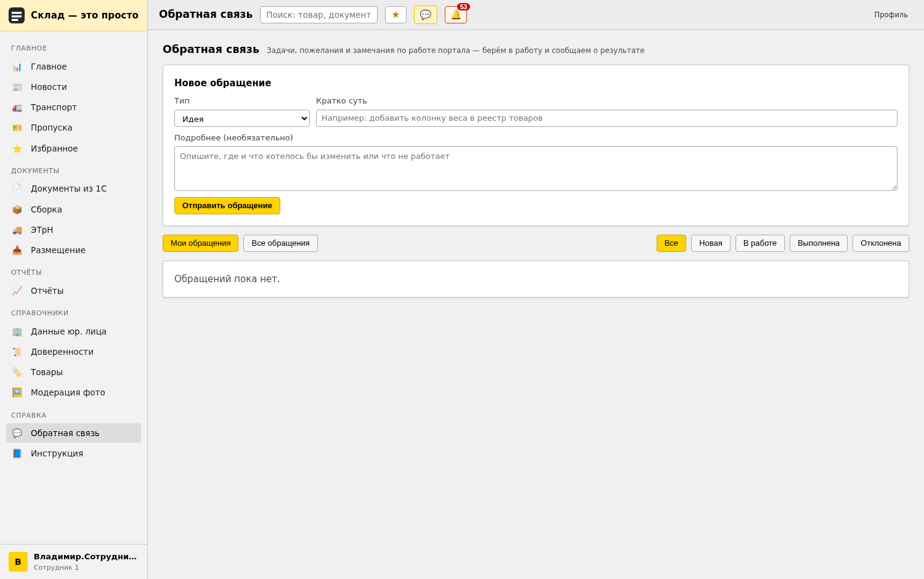Click the box icon beside Сборка
This screenshot has width=924, height=579.
point(17,209)
